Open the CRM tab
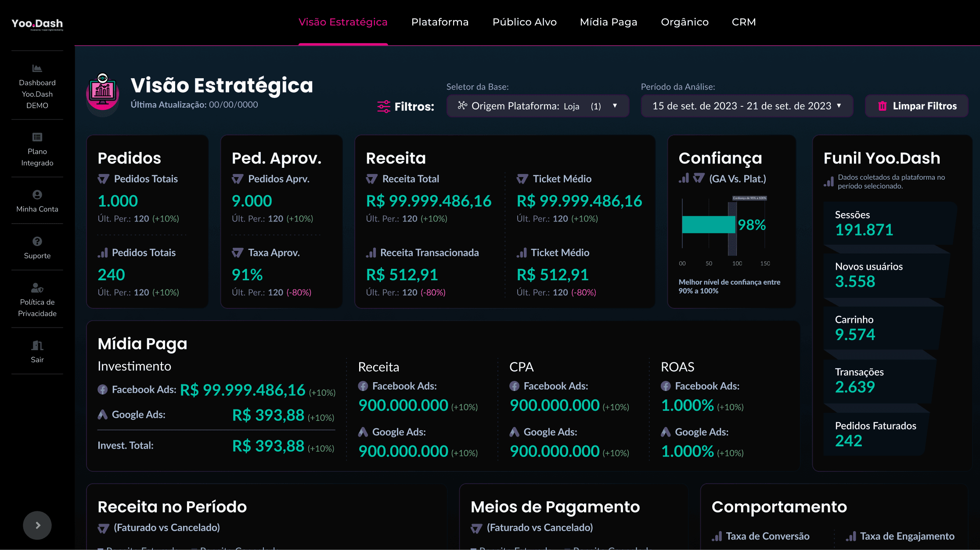Screen dimensions: 980x550 pyautogui.click(x=744, y=22)
